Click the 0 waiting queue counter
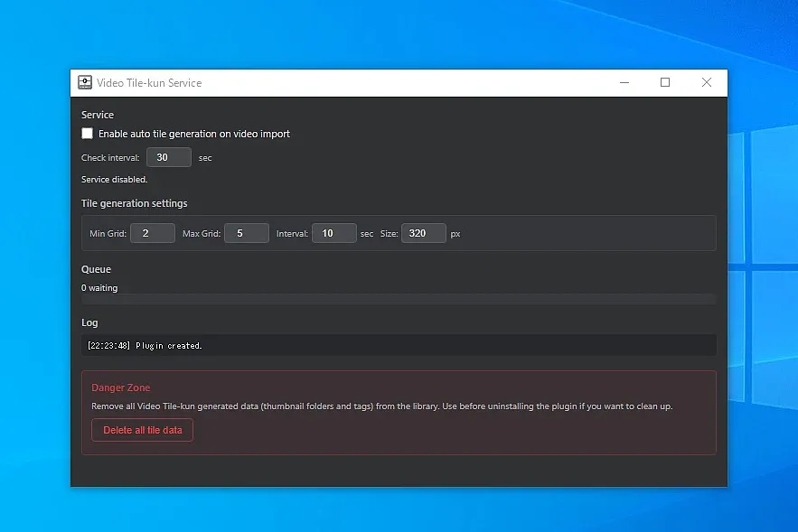The height and width of the screenshot is (532, 798). (99, 287)
